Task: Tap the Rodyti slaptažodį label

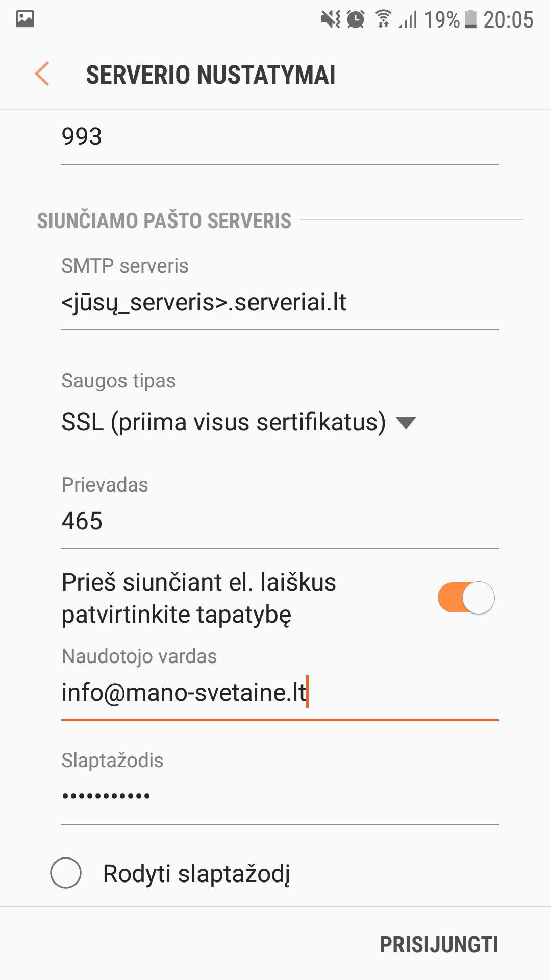Action: click(196, 873)
